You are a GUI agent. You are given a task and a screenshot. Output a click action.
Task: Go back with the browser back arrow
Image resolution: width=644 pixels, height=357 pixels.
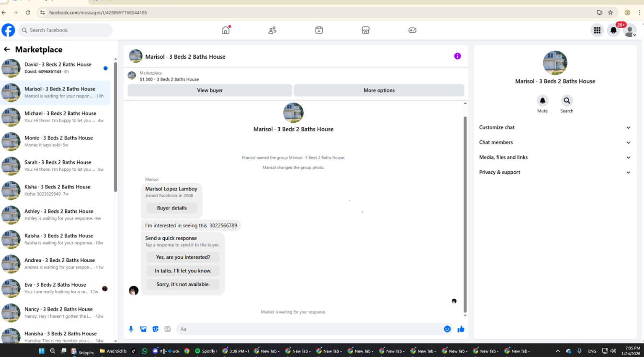click(x=4, y=12)
